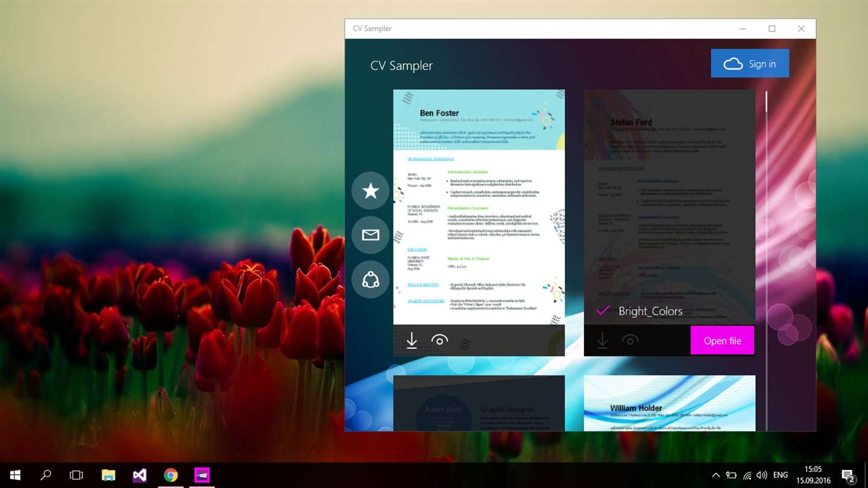
Task: Click the Sign in cloud button
Action: pyautogui.click(x=750, y=63)
